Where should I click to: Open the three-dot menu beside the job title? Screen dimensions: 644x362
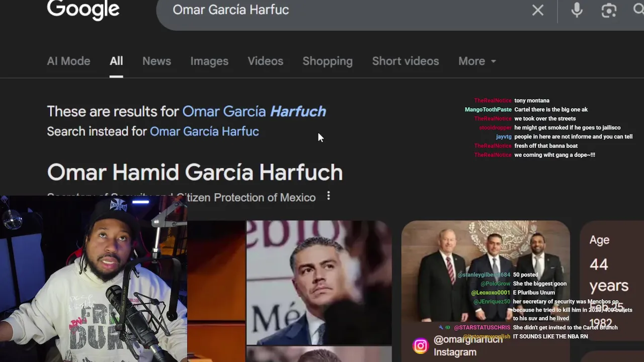pos(329,196)
